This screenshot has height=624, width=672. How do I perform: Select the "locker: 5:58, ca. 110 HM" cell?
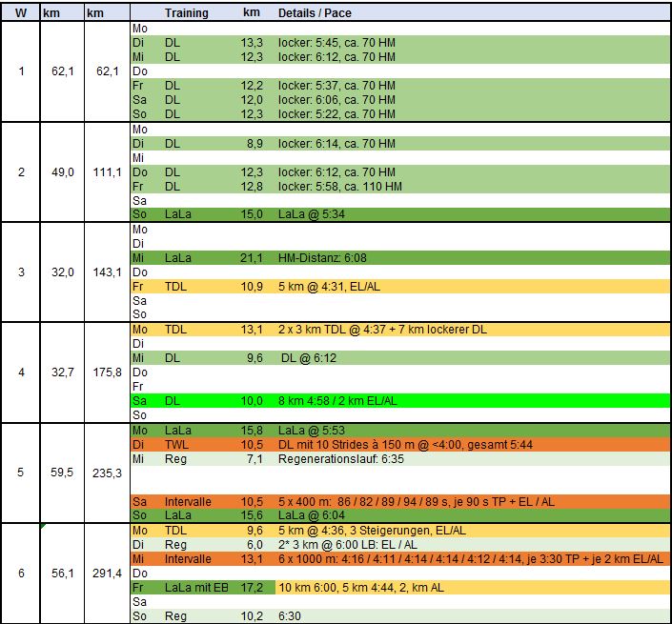pyautogui.click(x=340, y=187)
